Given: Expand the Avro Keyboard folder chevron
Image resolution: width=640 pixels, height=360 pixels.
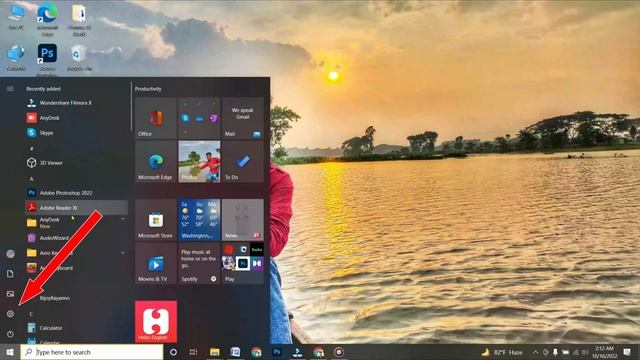Looking at the screenshot, I should tap(122, 253).
